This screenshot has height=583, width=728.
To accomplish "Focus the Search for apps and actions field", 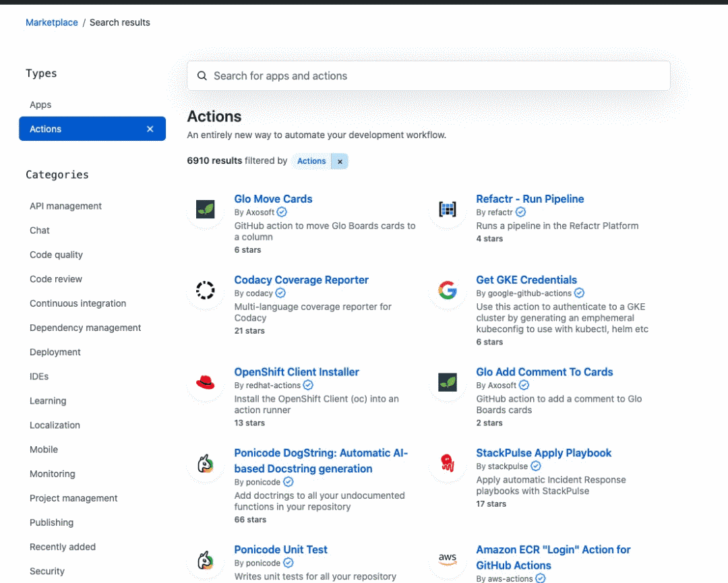I will 429,75.
